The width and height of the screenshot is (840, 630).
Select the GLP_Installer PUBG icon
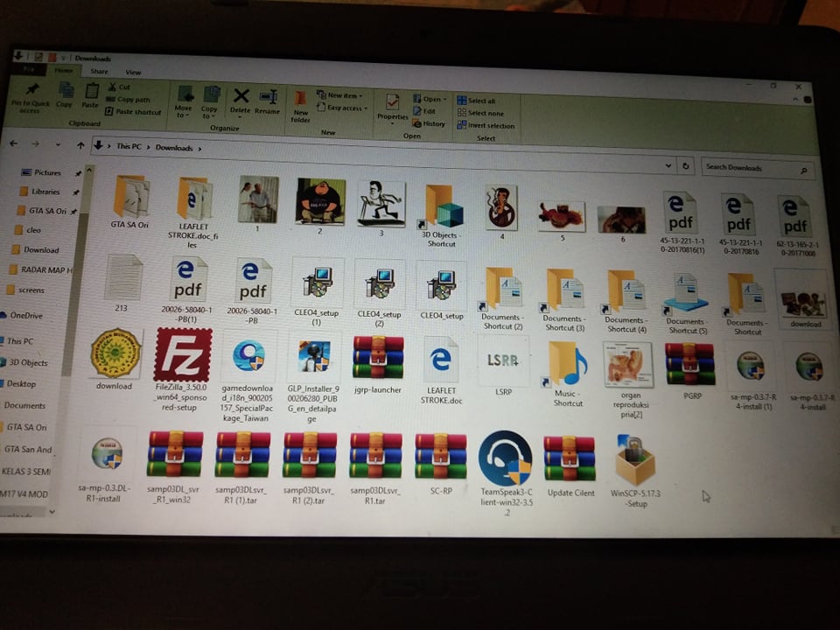314,357
